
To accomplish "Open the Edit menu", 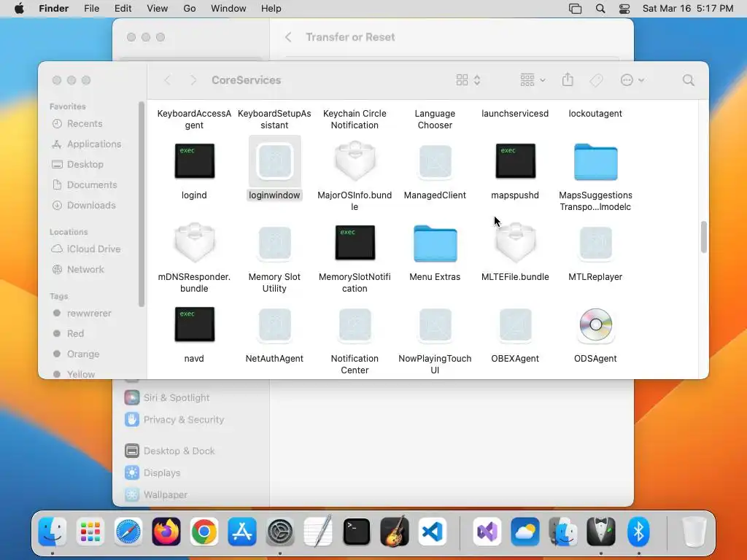I will [123, 9].
